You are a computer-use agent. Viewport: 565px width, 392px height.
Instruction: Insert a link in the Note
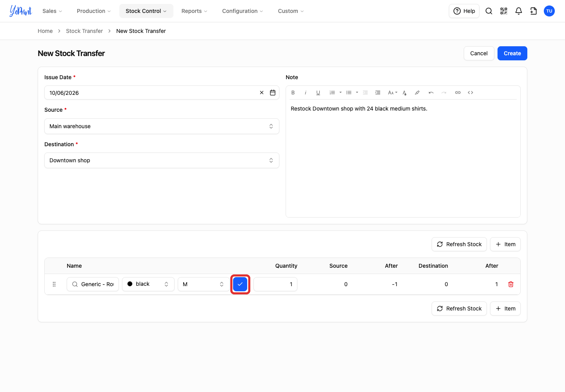click(x=458, y=93)
